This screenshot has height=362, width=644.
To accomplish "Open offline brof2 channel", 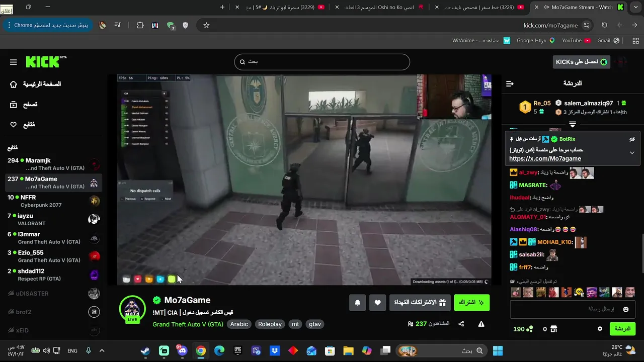I will click(x=53, y=312).
